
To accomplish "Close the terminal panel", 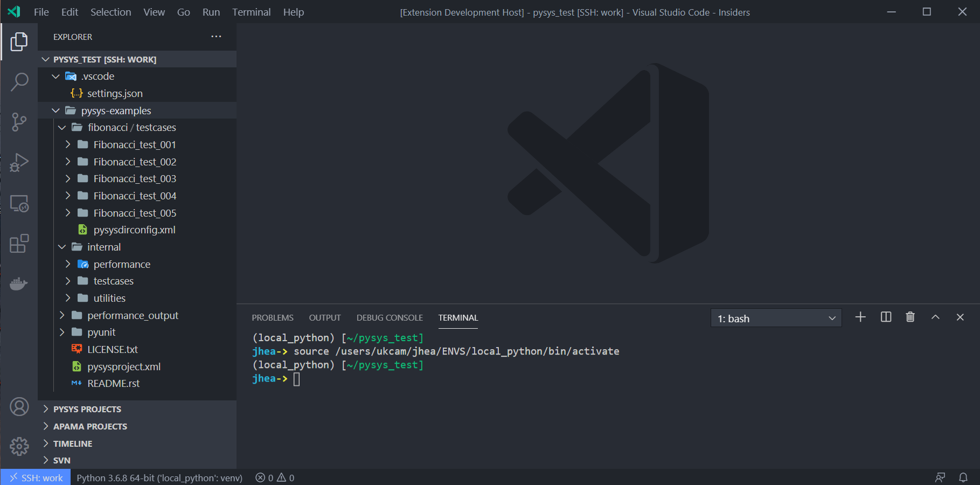I will pyautogui.click(x=960, y=317).
